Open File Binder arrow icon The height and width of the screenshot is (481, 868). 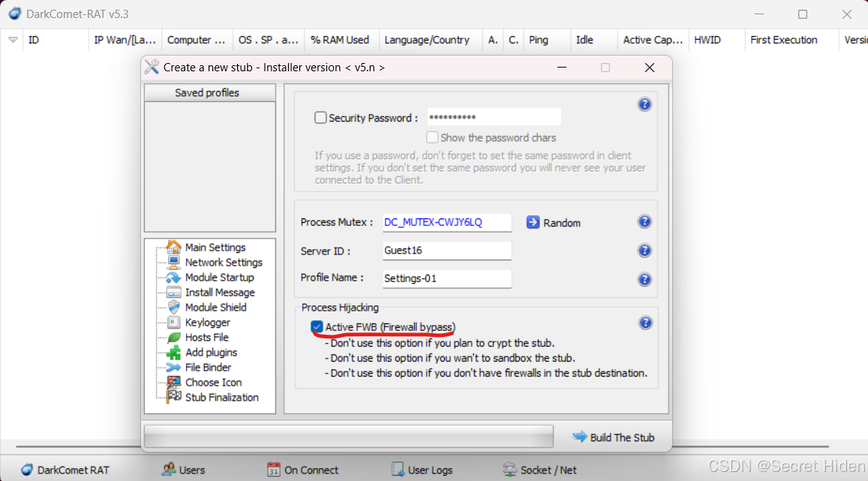click(x=174, y=367)
